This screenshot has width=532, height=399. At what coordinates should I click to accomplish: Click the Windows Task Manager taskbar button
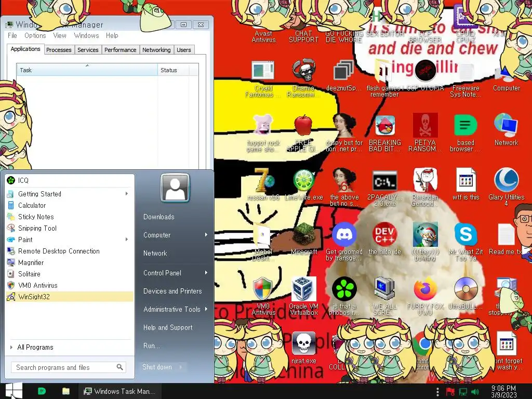pyautogui.click(x=119, y=391)
